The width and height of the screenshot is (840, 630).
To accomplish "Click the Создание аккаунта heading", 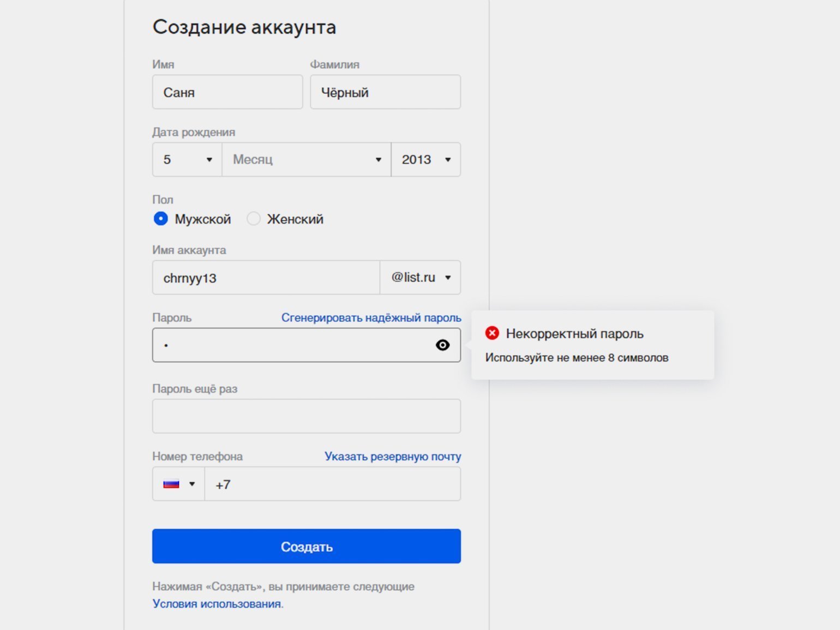I will tap(244, 27).
